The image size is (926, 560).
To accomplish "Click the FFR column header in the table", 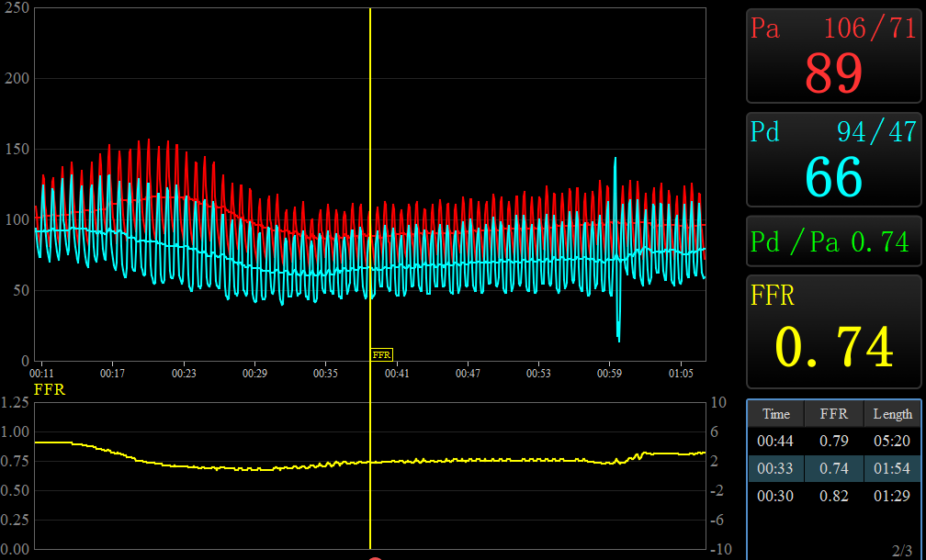I will click(833, 414).
